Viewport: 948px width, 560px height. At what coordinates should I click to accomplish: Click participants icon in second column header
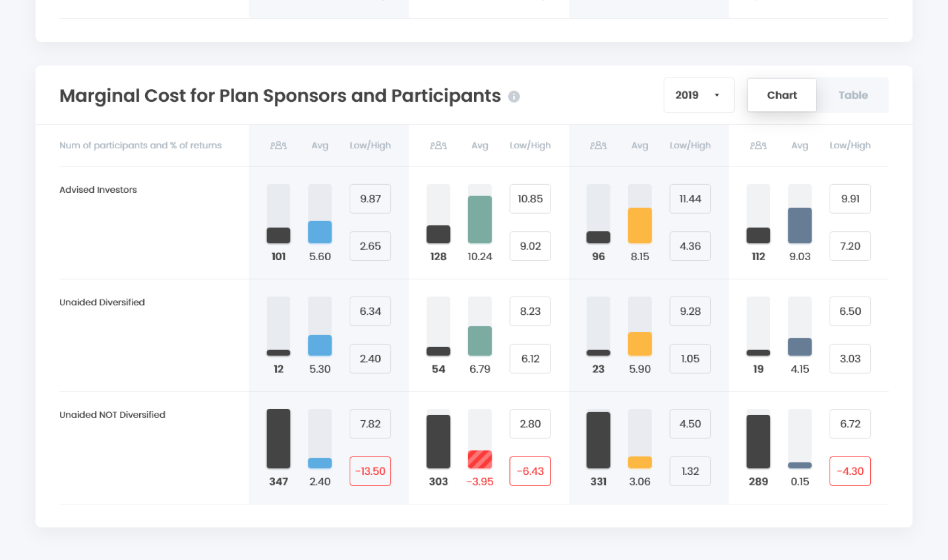point(438,146)
